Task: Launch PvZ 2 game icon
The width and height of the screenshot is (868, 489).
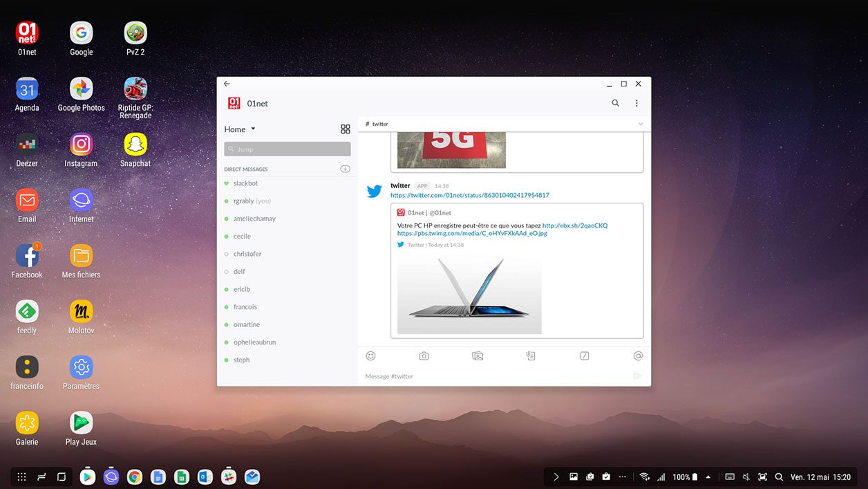Action: click(x=135, y=33)
